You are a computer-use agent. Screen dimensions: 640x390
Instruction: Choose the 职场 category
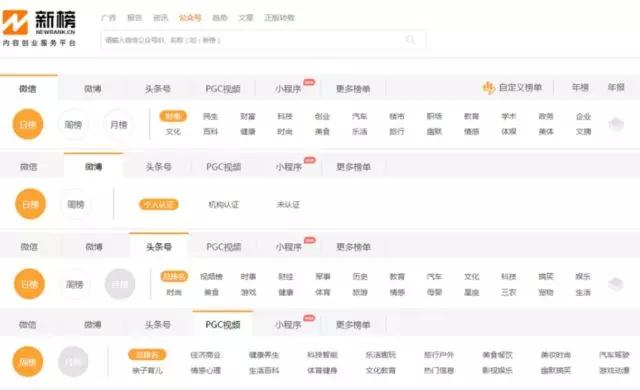[x=434, y=116]
